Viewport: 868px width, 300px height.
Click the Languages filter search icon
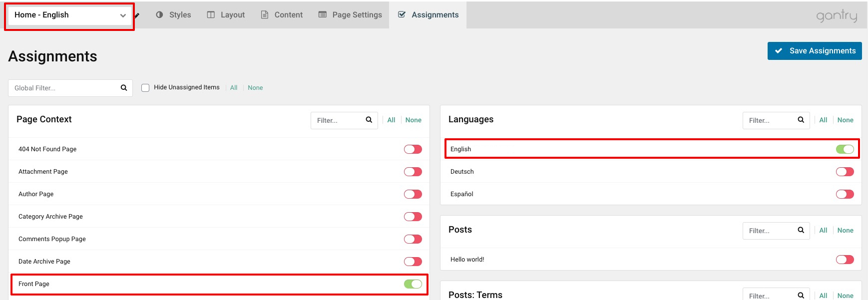tap(801, 120)
